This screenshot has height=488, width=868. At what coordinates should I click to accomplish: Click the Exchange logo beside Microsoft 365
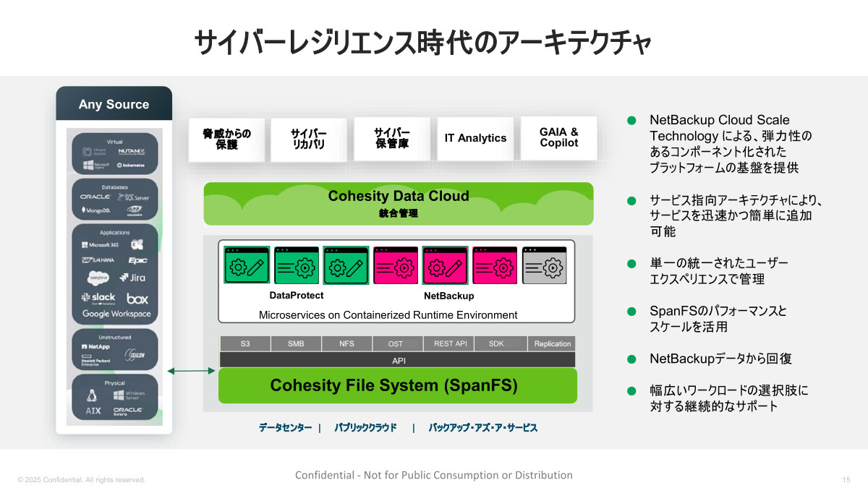tap(137, 244)
